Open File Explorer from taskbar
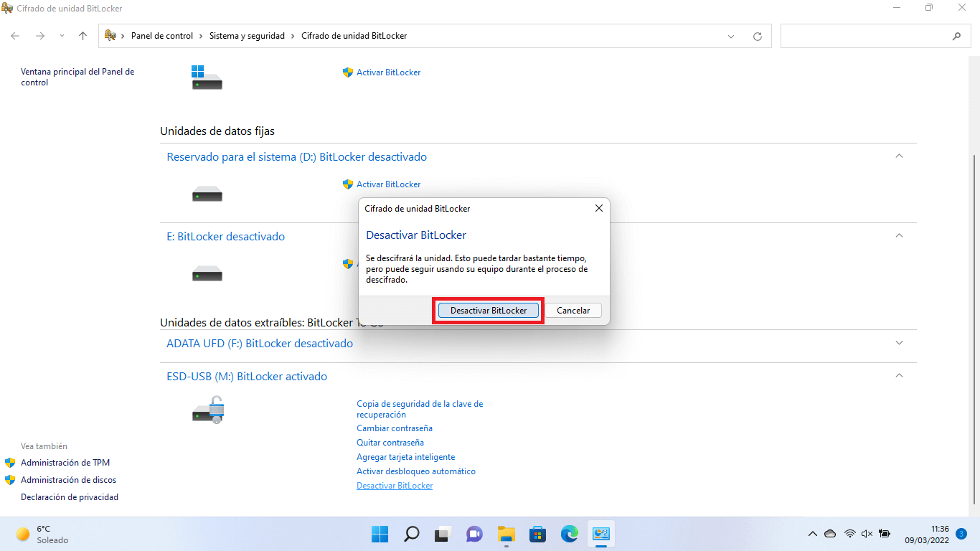The width and height of the screenshot is (980, 551). click(507, 534)
